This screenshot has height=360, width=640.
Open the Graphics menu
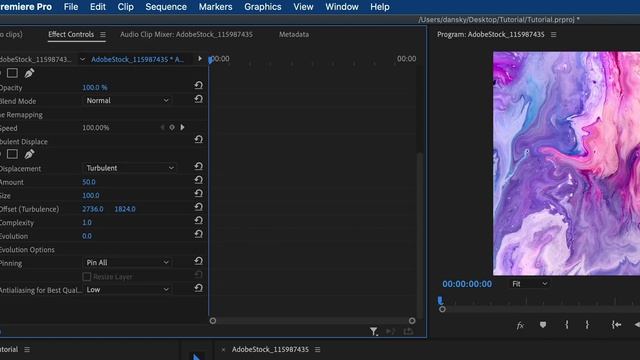click(x=262, y=7)
